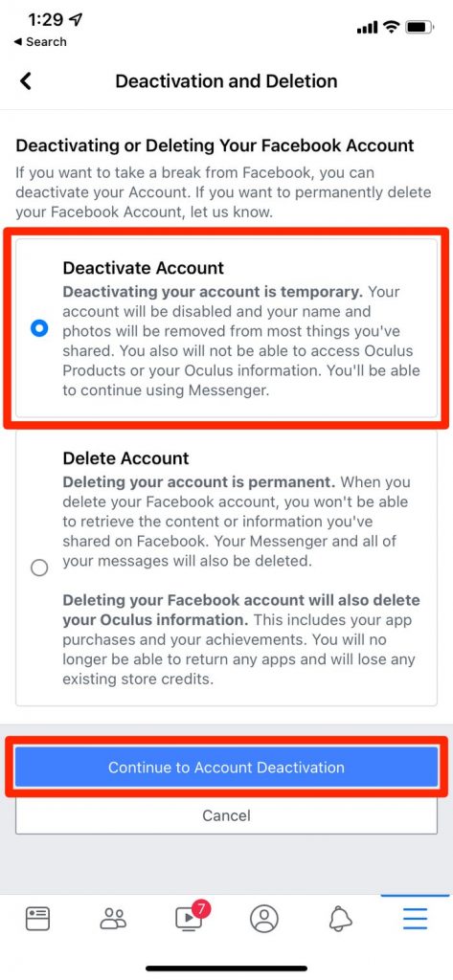Open the Watch video tab icon
This screenshot has height=980, width=453.
[189, 919]
